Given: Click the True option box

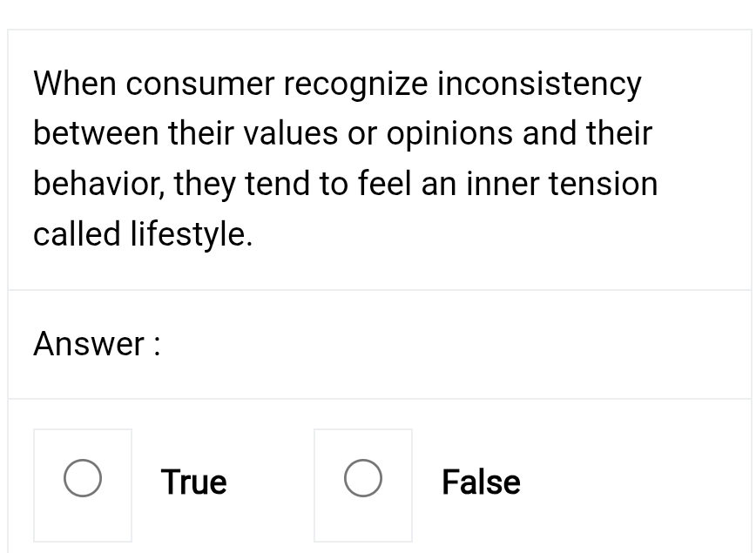Looking at the screenshot, I should point(82,485).
